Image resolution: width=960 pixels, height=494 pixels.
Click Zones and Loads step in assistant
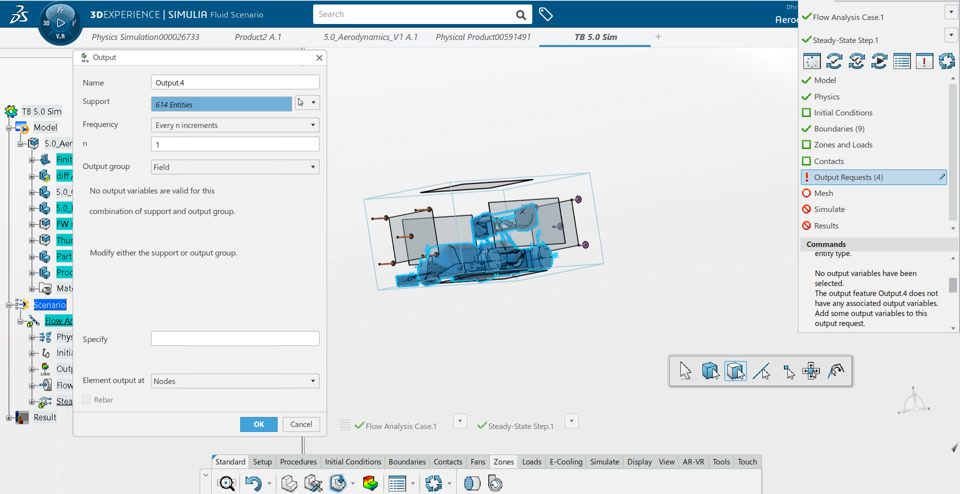click(843, 145)
